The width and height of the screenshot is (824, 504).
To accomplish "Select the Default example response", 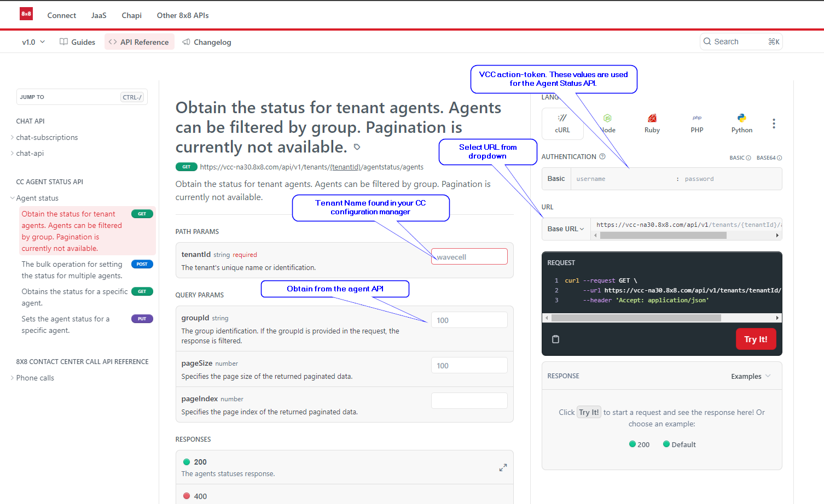I will (680, 444).
